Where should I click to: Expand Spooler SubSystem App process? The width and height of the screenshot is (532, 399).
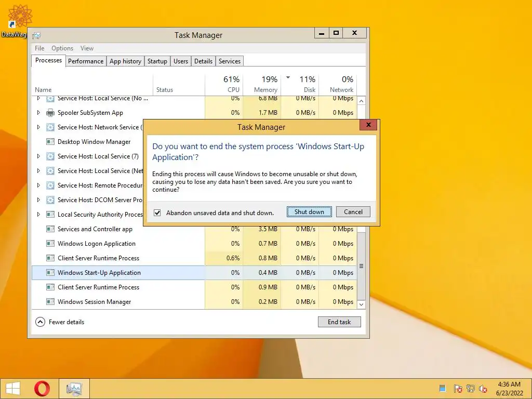[x=38, y=113]
